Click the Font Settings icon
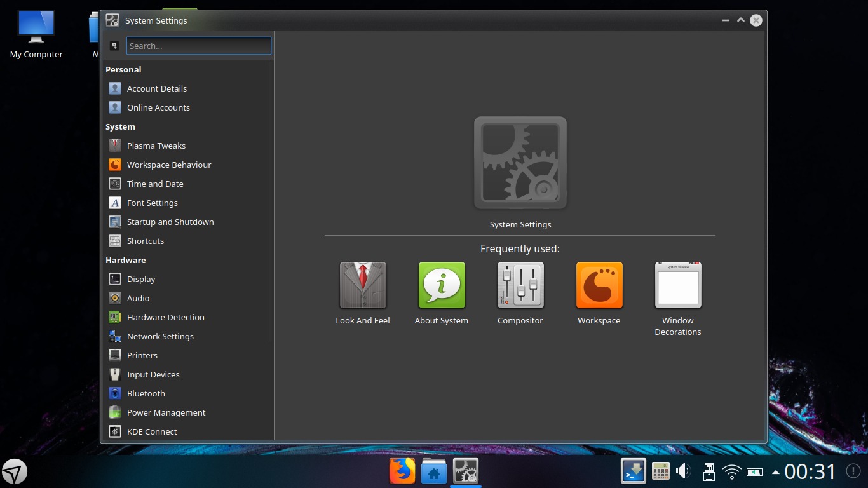Viewport: 868px width, 488px height. (x=115, y=203)
